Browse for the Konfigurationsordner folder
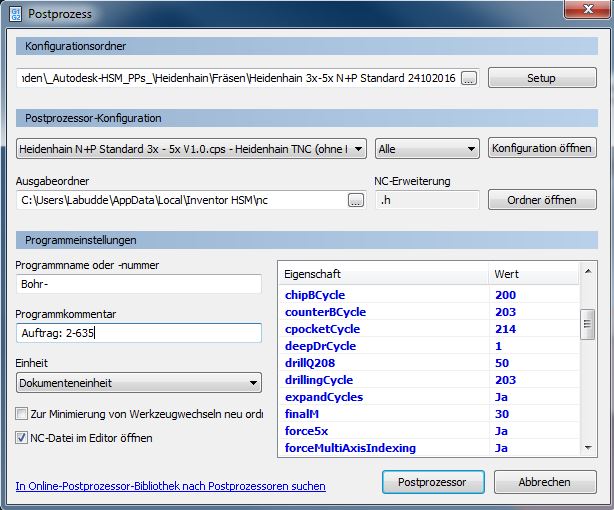 click(x=469, y=78)
